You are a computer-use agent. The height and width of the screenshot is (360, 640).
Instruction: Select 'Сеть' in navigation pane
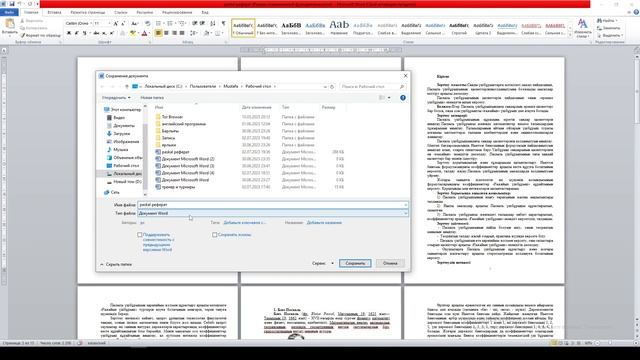115,192
